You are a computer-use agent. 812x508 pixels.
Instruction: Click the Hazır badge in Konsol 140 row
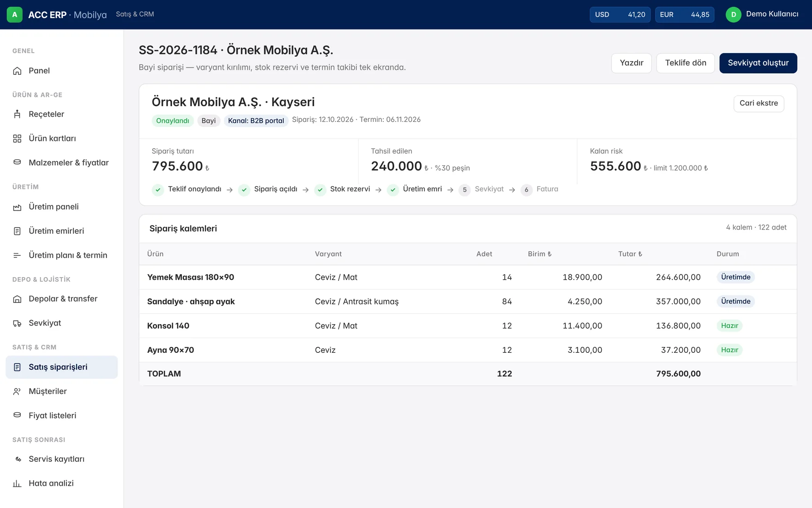click(x=729, y=326)
